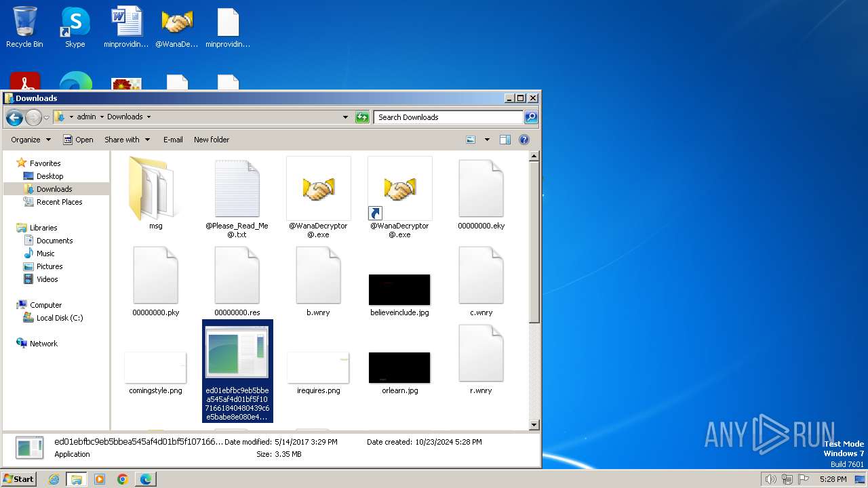
Task: Click E-mail in the command bar
Action: [x=173, y=140]
